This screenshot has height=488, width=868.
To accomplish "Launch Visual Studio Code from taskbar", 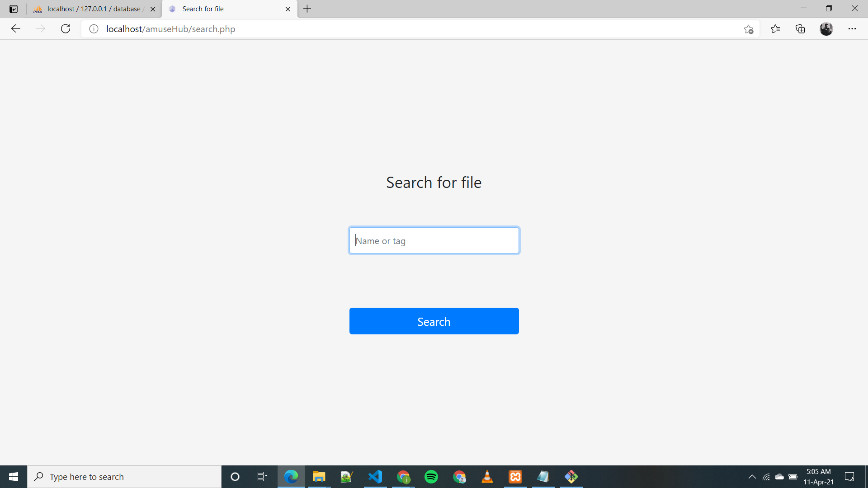I will pos(375,477).
